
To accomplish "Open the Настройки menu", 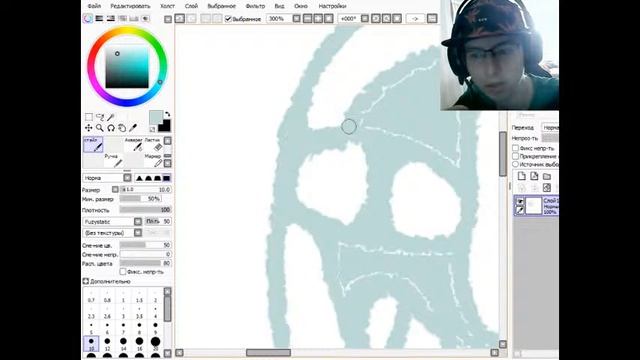I will point(332,6).
